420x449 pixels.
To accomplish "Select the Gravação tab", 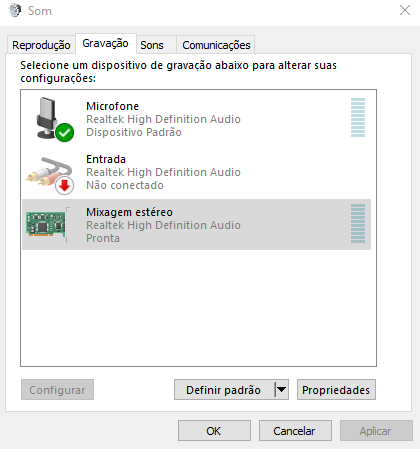I will coord(106,43).
